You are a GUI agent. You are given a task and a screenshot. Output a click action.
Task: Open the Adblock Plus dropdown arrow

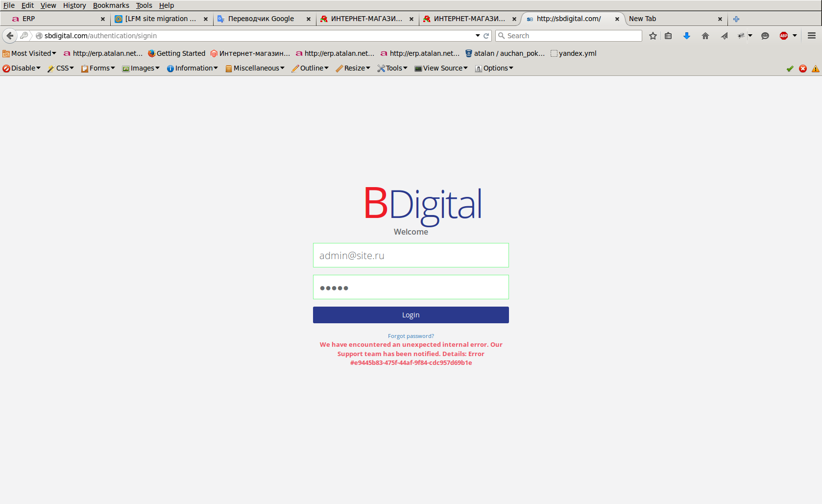[x=795, y=36]
